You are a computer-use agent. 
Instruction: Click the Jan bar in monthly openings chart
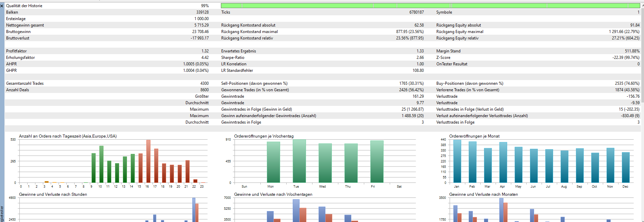(x=457, y=161)
